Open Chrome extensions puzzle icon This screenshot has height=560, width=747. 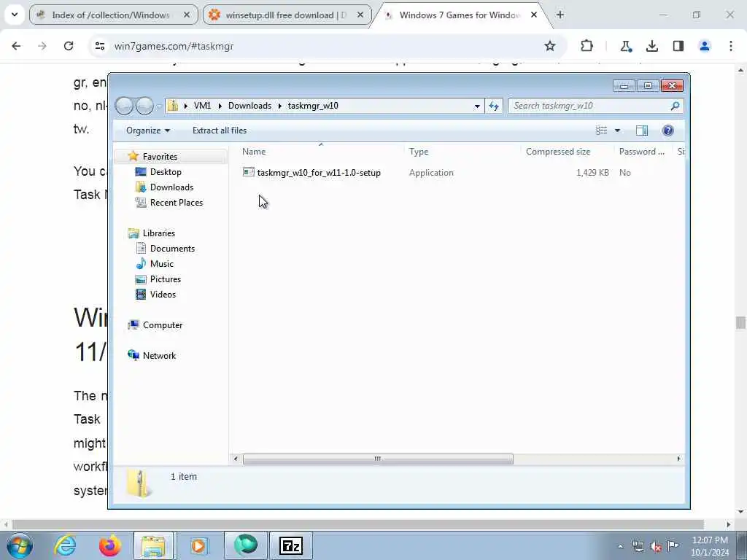587,46
